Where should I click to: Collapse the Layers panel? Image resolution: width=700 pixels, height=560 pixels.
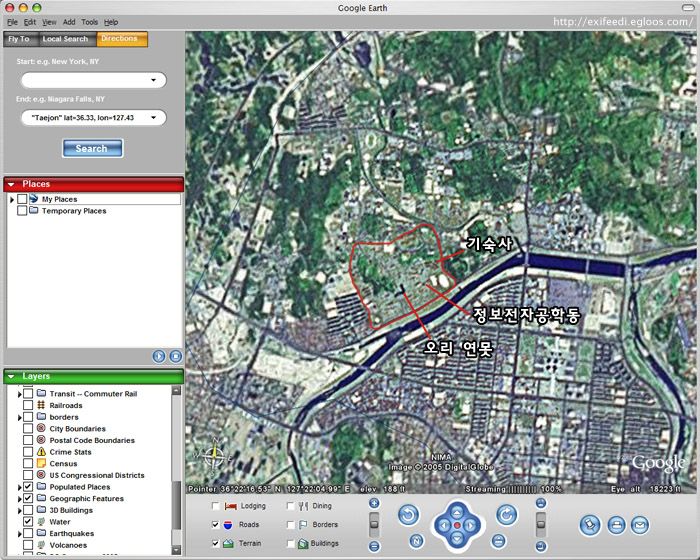pyautogui.click(x=11, y=376)
